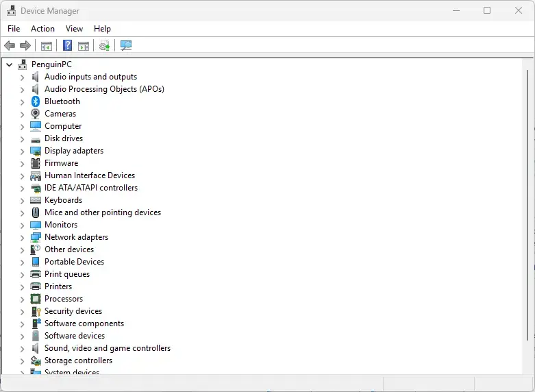This screenshot has width=535, height=392.
Task: Click the Software components icon
Action: click(x=36, y=323)
